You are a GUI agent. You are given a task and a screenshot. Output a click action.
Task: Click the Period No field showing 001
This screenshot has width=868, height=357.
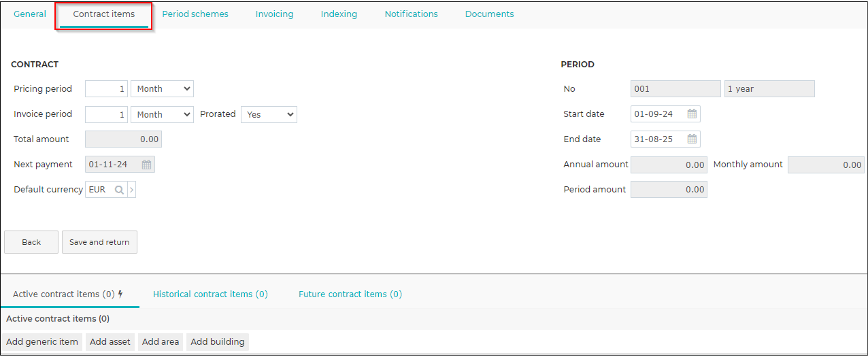pyautogui.click(x=675, y=89)
